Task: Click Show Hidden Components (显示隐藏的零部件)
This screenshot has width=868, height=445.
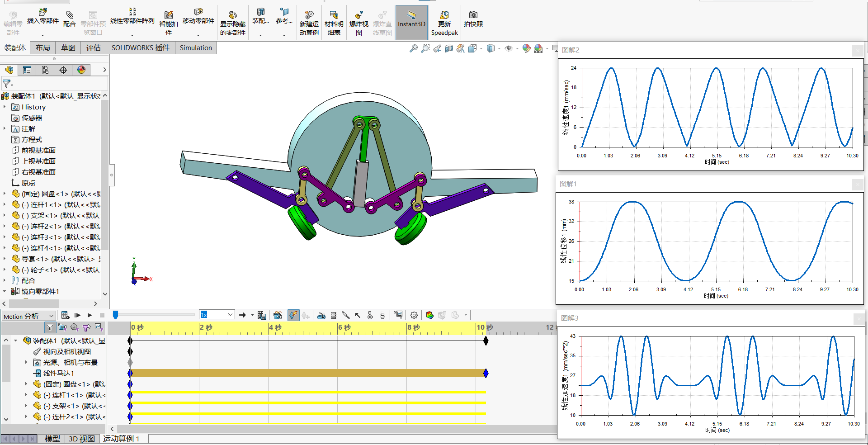Action: tap(232, 23)
